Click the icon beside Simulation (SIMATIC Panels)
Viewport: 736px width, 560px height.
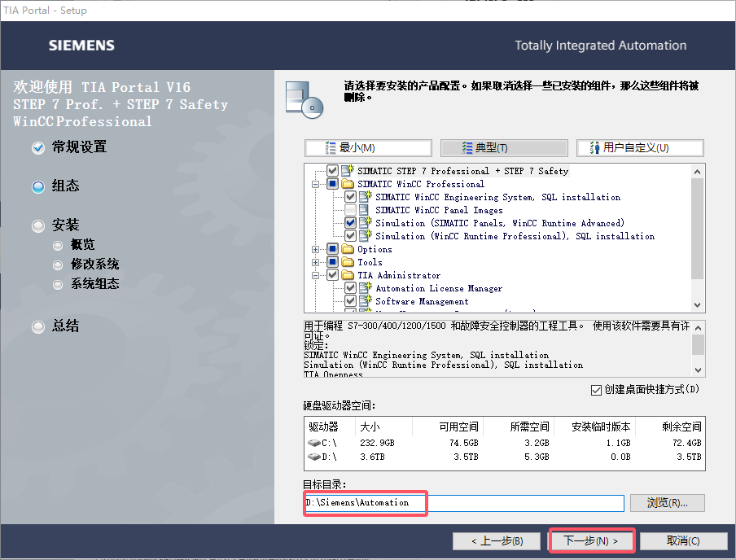(x=366, y=222)
